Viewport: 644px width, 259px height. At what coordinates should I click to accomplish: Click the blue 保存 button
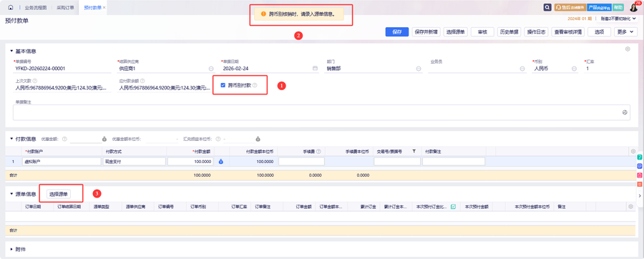[x=396, y=32]
